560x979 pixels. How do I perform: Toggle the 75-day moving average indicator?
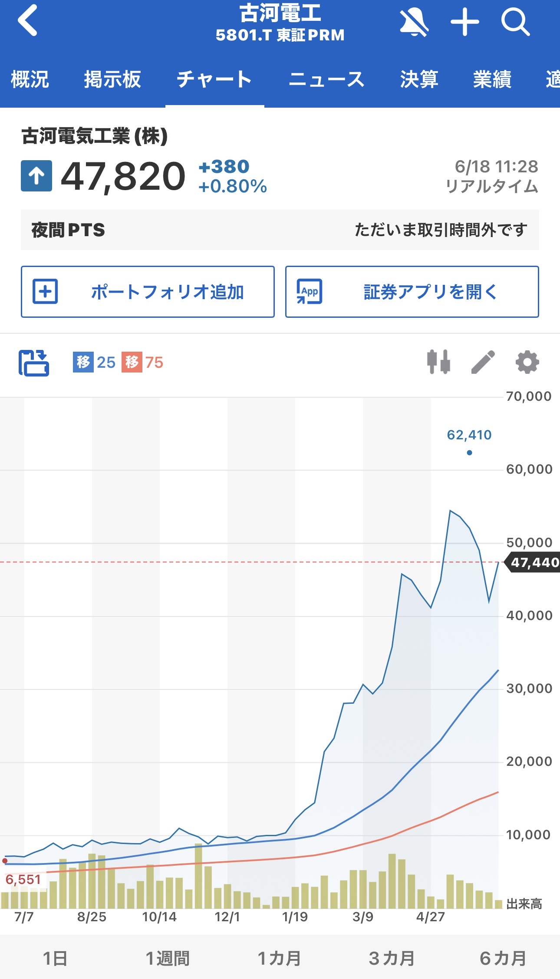tap(142, 362)
